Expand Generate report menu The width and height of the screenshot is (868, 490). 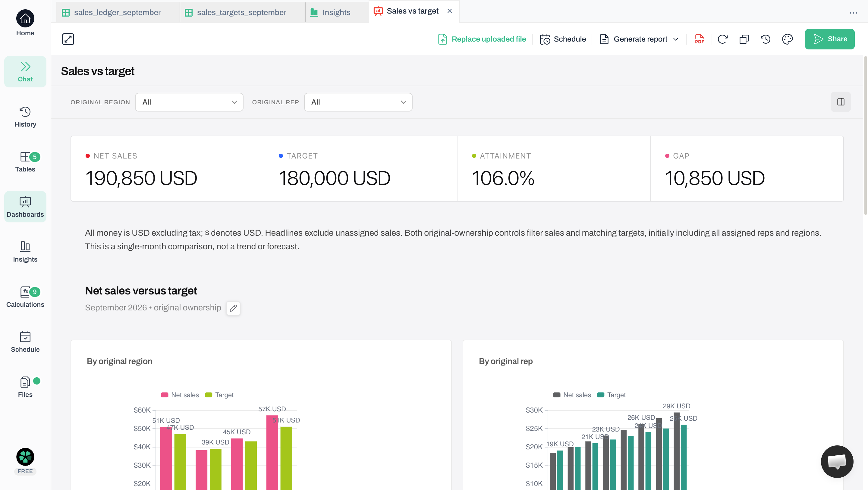(639, 39)
